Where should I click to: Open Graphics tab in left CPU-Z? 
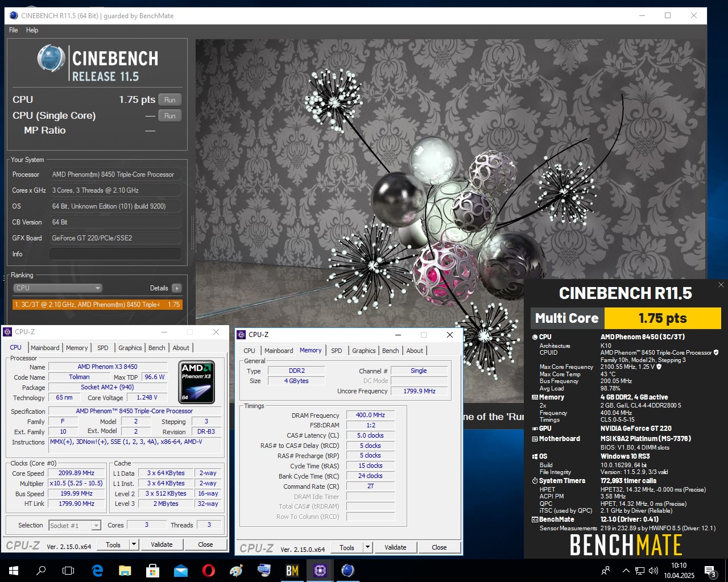[130, 348]
